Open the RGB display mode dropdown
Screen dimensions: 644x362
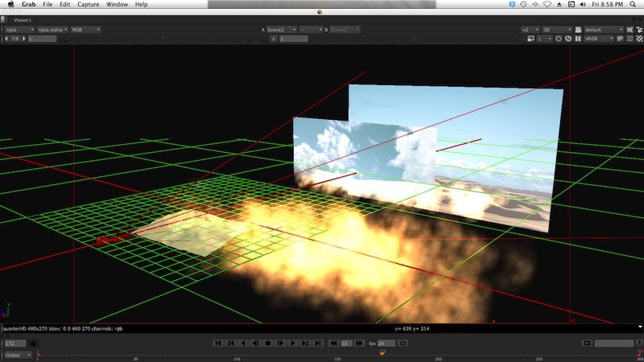[85, 30]
